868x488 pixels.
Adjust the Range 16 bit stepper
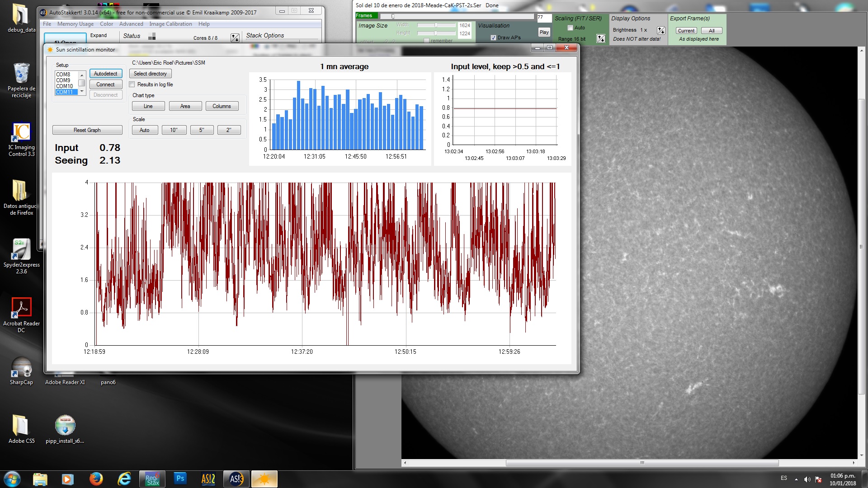(601, 39)
